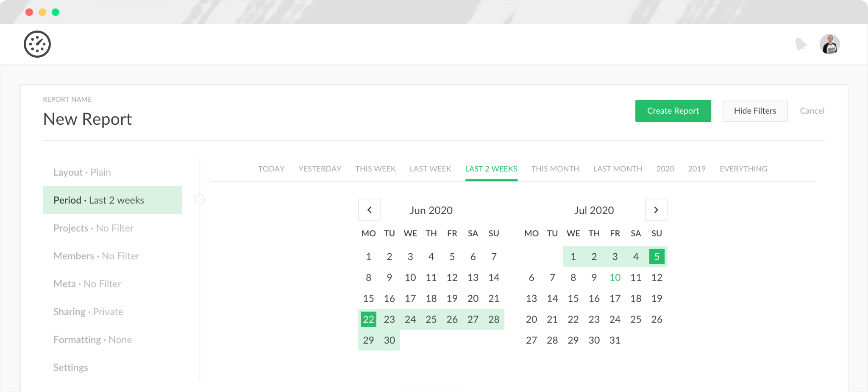Viewport: 868px width, 392px height.
Task: Select 'Last Month' period
Action: point(617,168)
